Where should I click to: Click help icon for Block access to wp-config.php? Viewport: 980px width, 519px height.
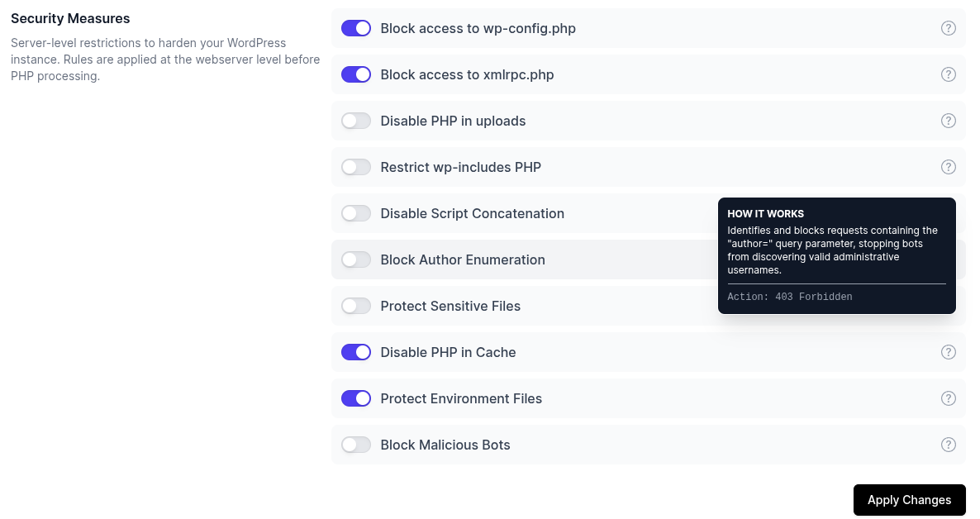(x=949, y=28)
